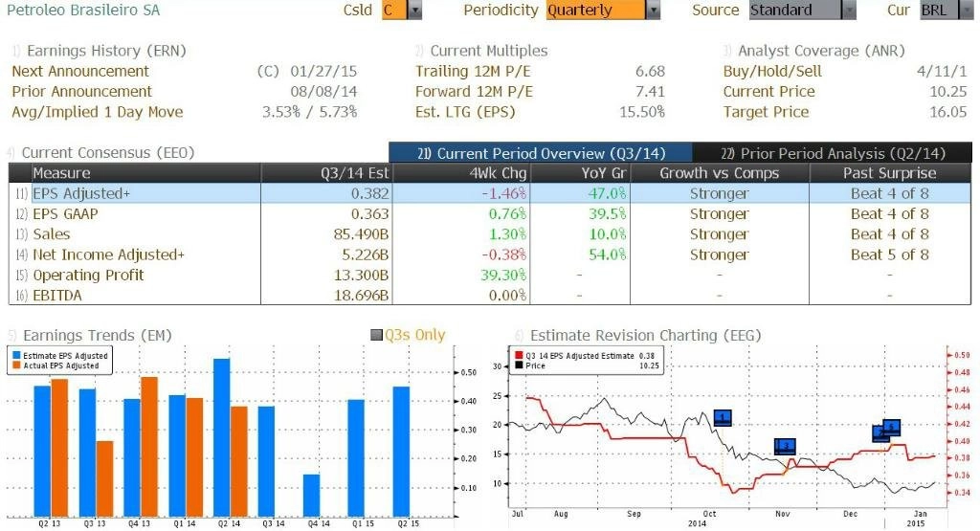The image size is (980, 531).
Task: Click the Q4 14 estimate blue bar
Action: pyautogui.click(x=311, y=496)
